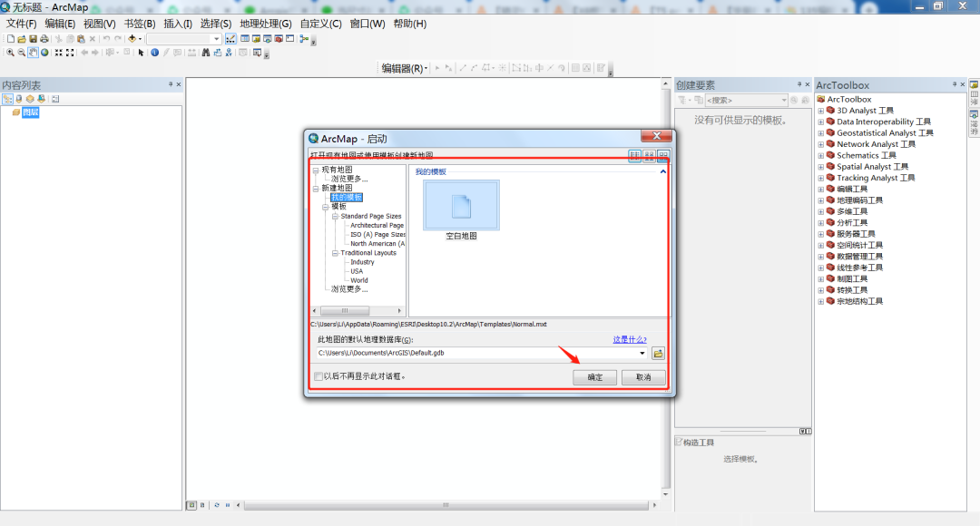This screenshot has width=980, height=526.
Task: Collapse the Traditional Layouts tree node
Action: 334,253
